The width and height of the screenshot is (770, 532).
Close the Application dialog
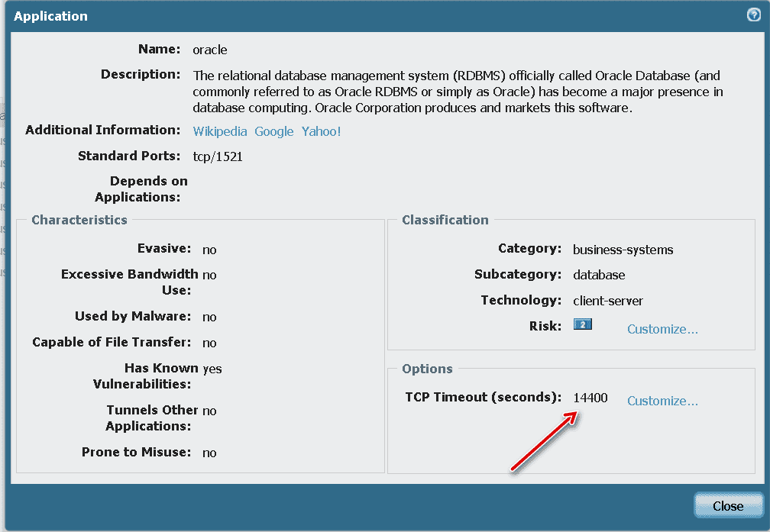(728, 505)
